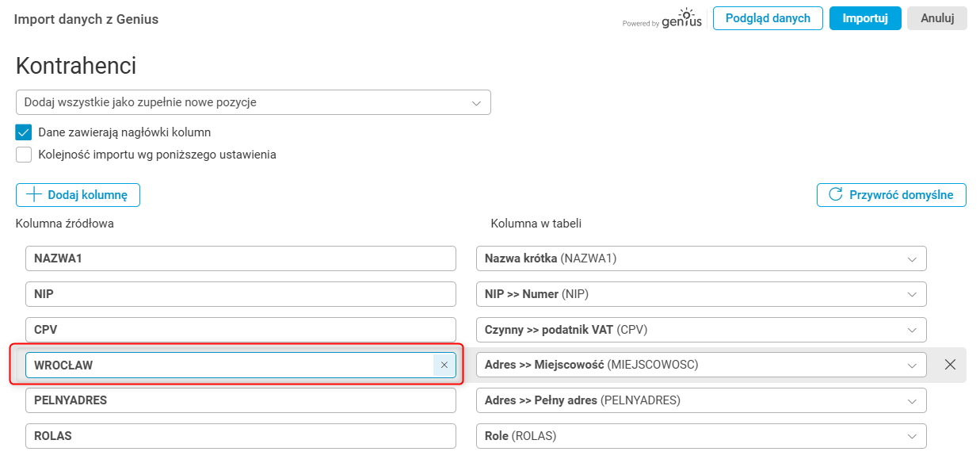Clear the WROCŁAW source column field
Image resolution: width=980 pixels, height=463 pixels.
pyautogui.click(x=444, y=365)
